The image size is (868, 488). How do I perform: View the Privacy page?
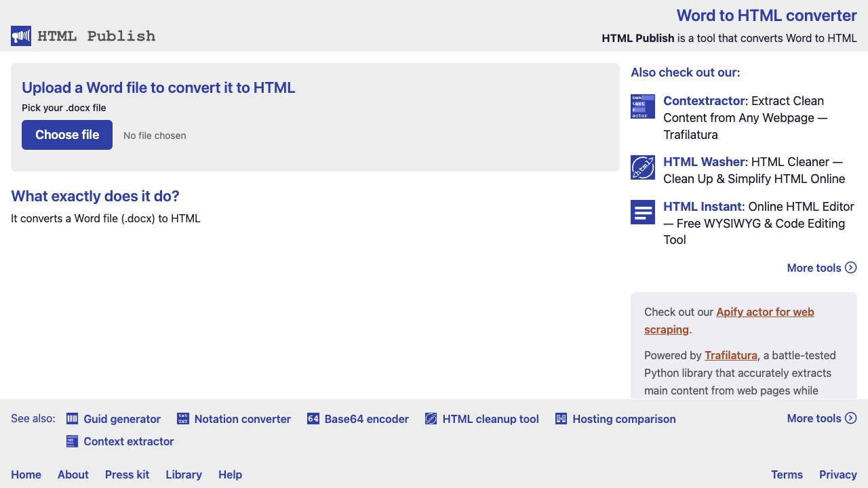point(837,475)
